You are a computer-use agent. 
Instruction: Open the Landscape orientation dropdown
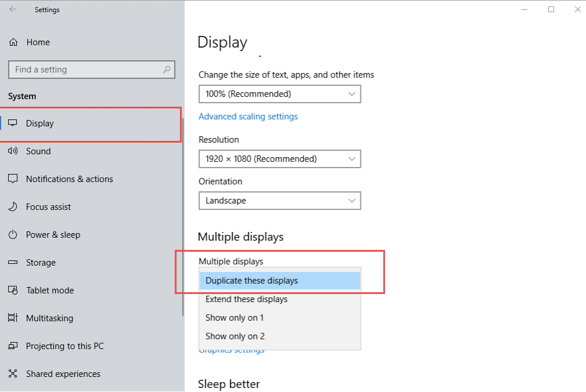click(x=280, y=201)
